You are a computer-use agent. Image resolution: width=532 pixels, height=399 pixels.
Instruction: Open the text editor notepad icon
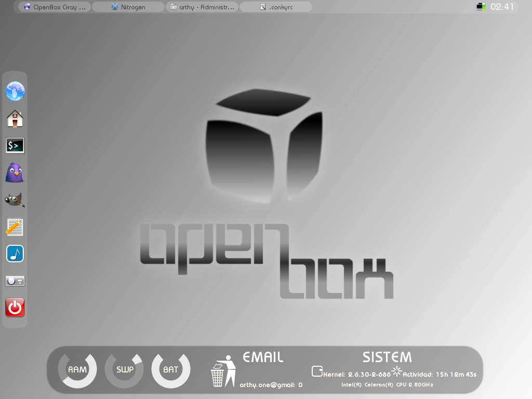pos(15,227)
